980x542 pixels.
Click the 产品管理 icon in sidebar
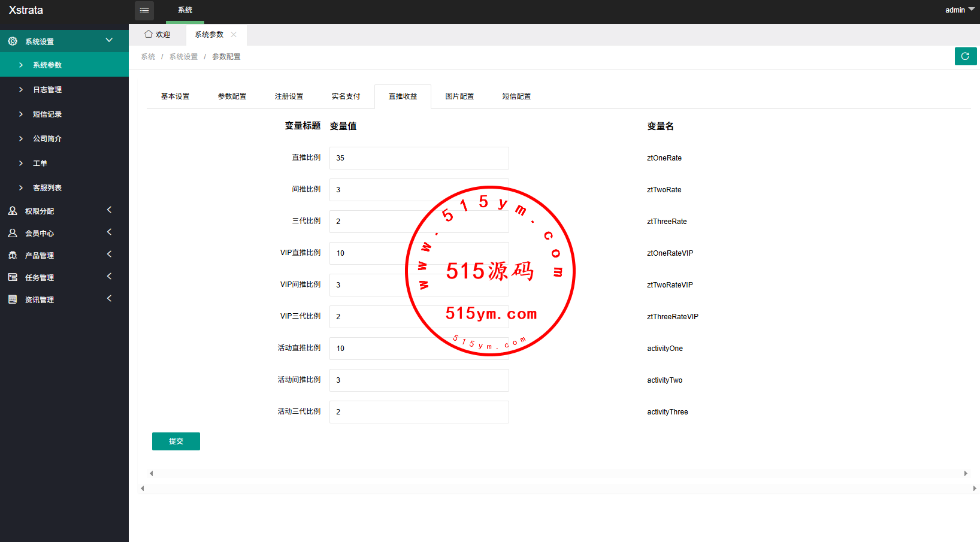pos(13,255)
